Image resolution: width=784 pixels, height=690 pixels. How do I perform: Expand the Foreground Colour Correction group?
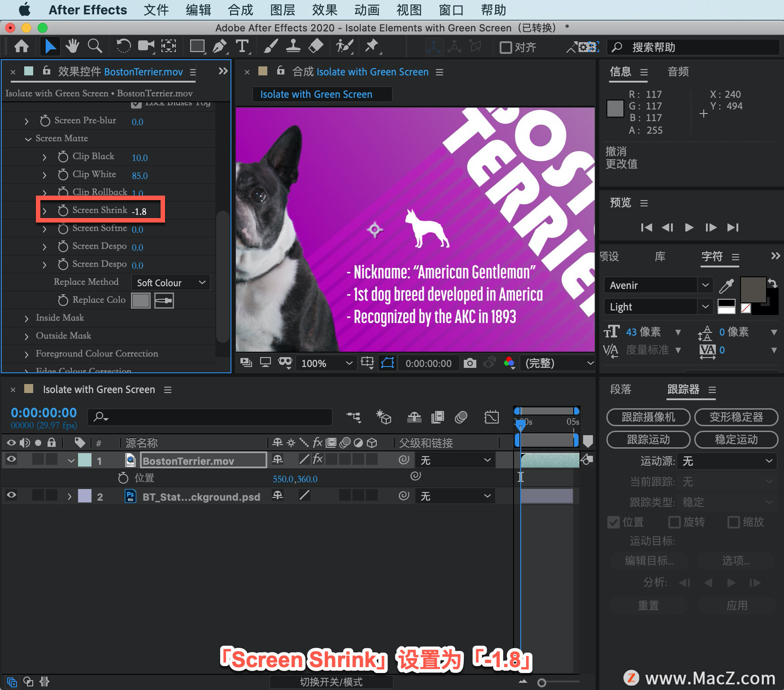pyautogui.click(x=26, y=354)
